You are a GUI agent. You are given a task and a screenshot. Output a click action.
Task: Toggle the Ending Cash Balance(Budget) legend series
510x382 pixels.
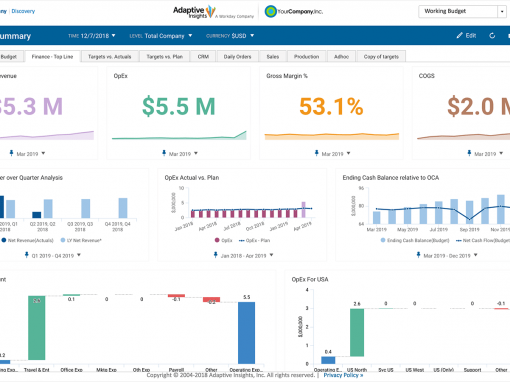click(x=415, y=240)
